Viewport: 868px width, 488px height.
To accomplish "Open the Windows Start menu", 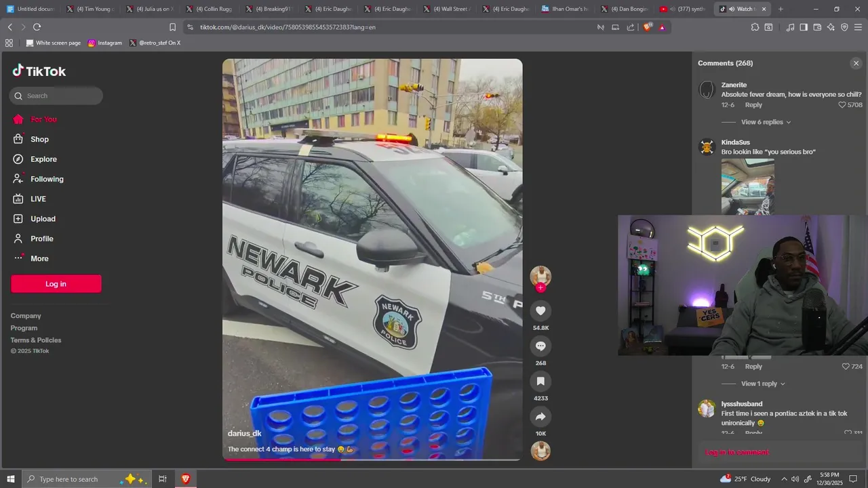I will (11, 479).
